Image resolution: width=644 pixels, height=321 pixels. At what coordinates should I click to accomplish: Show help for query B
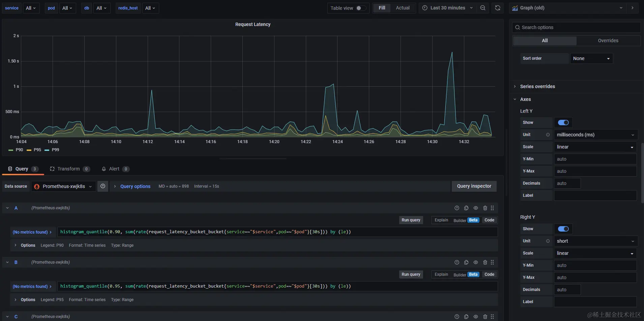457,262
